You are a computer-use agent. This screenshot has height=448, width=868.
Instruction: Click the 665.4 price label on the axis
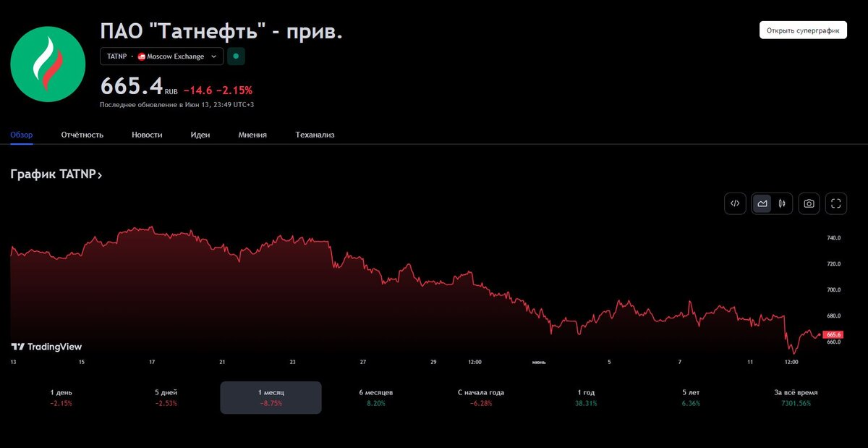833,334
